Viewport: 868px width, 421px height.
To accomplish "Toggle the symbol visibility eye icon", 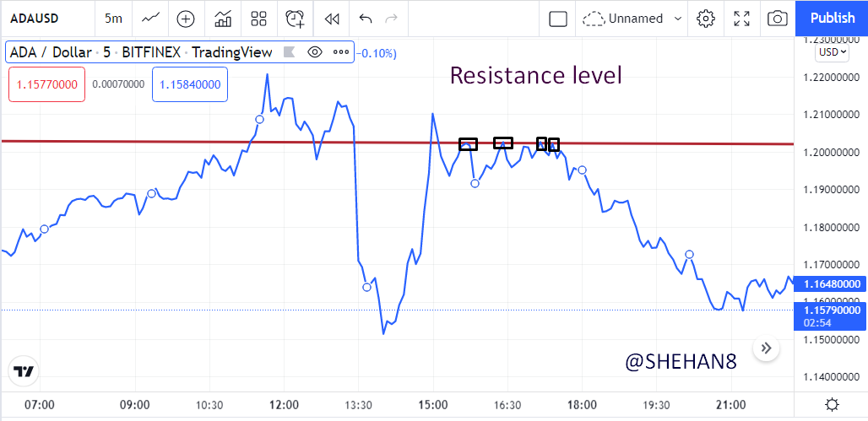I will [315, 52].
